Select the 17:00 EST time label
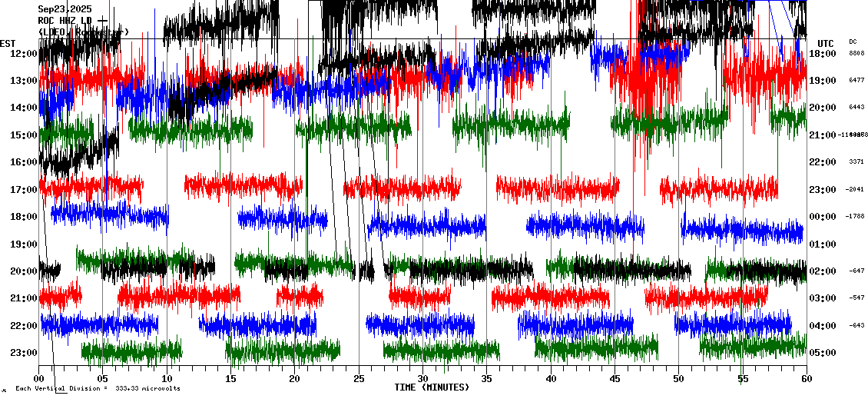 (x=23, y=189)
